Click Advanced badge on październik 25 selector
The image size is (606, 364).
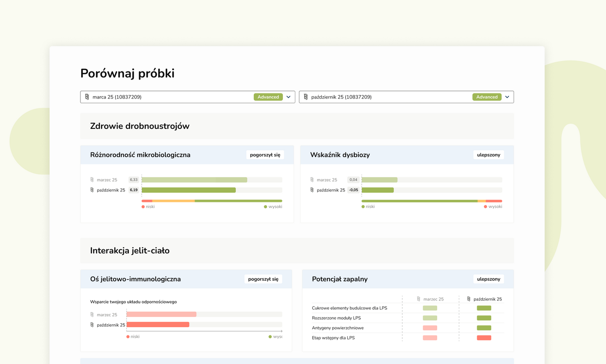pos(487,97)
